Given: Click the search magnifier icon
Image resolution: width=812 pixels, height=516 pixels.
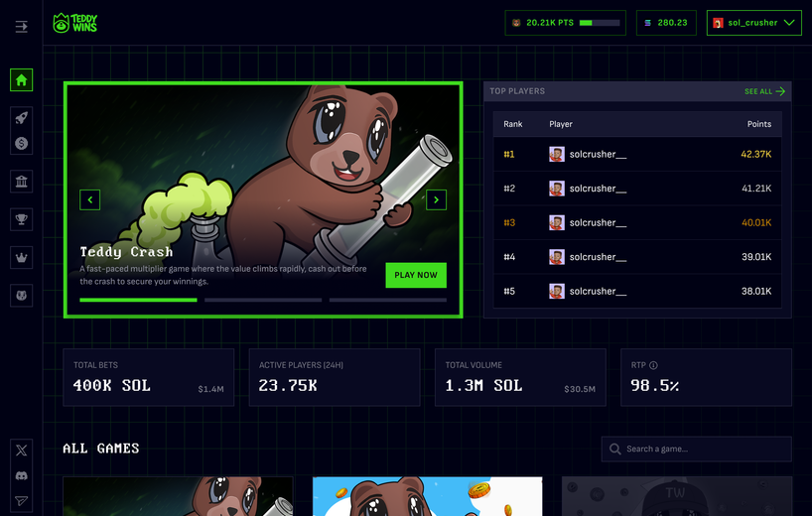Looking at the screenshot, I should (614, 449).
